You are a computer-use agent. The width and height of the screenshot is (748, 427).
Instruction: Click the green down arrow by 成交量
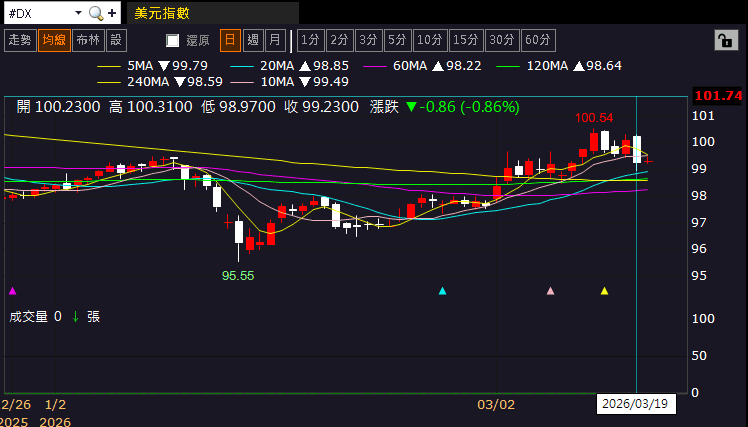point(75,316)
